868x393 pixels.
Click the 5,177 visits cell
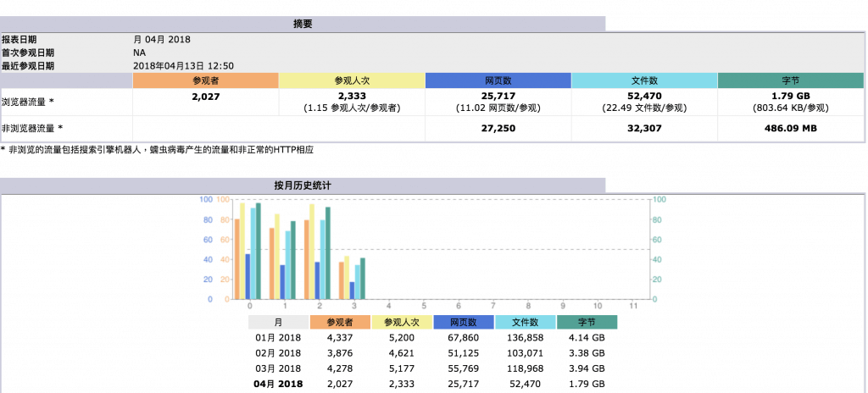click(401, 368)
